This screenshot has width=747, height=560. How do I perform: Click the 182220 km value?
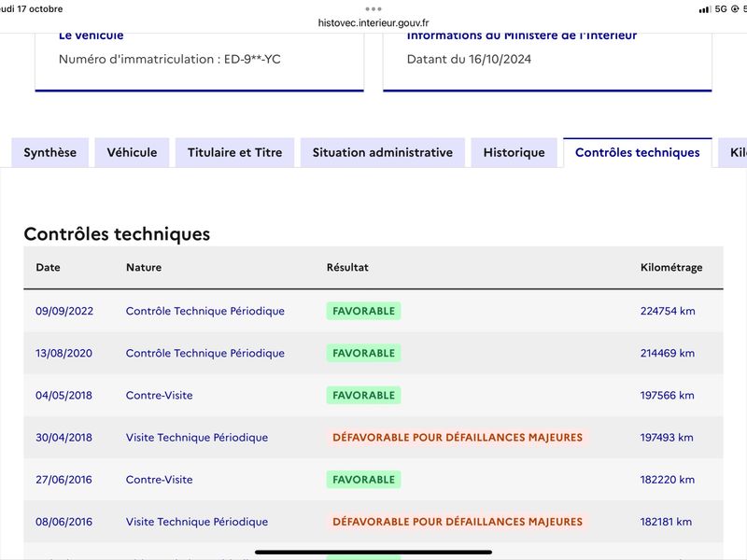coord(668,480)
